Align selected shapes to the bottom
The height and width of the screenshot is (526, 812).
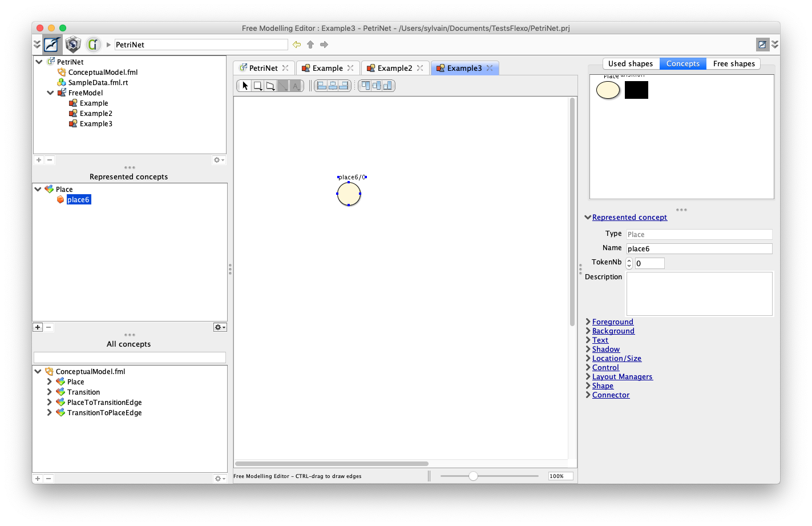pyautogui.click(x=387, y=86)
